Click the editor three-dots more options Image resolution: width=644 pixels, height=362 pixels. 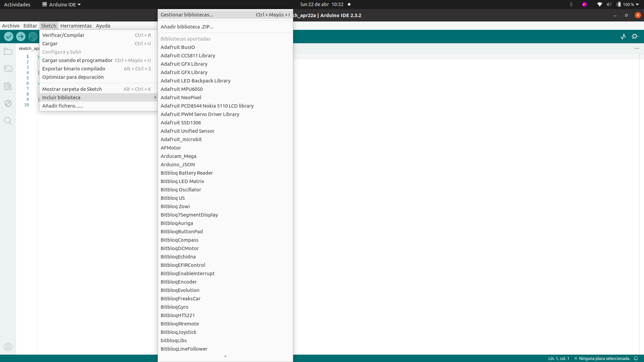tap(637, 49)
